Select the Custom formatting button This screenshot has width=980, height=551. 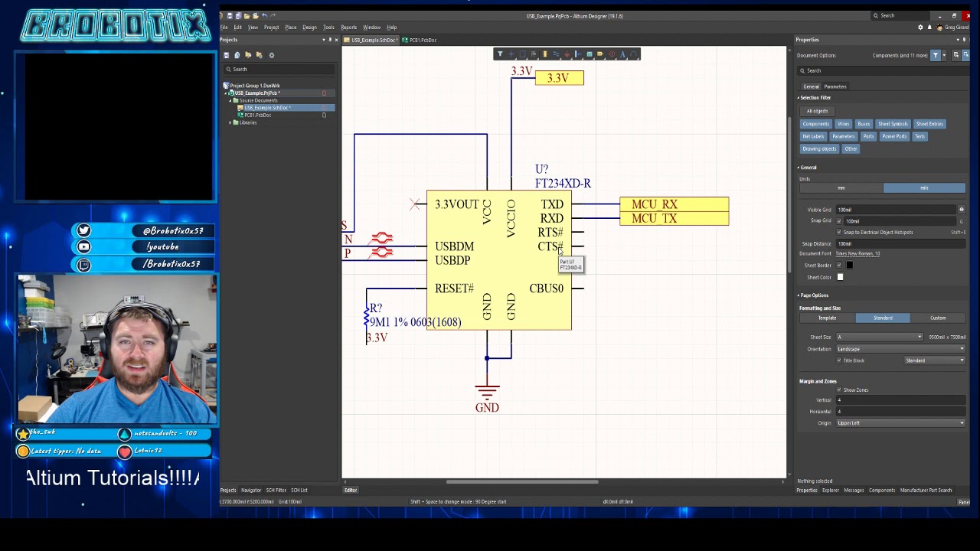click(x=938, y=318)
